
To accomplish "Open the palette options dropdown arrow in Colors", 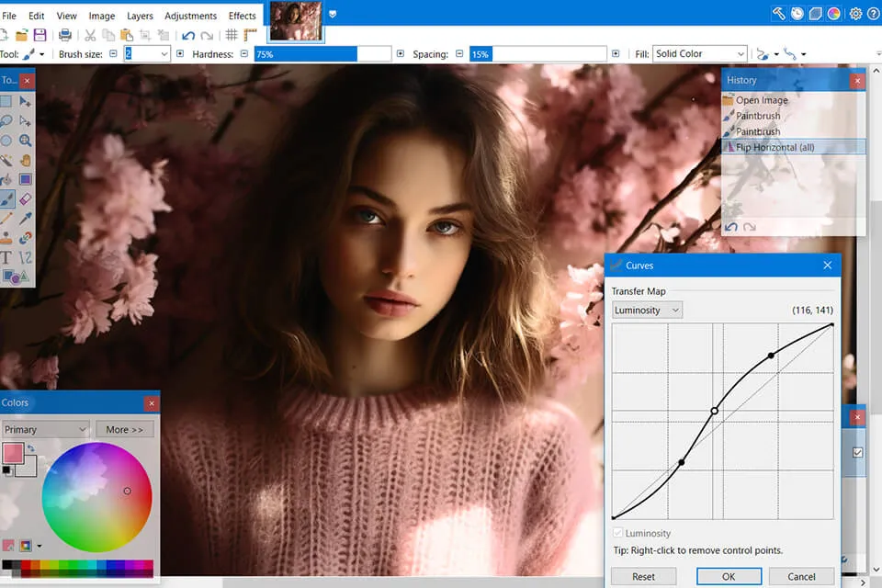I will pos(40,546).
